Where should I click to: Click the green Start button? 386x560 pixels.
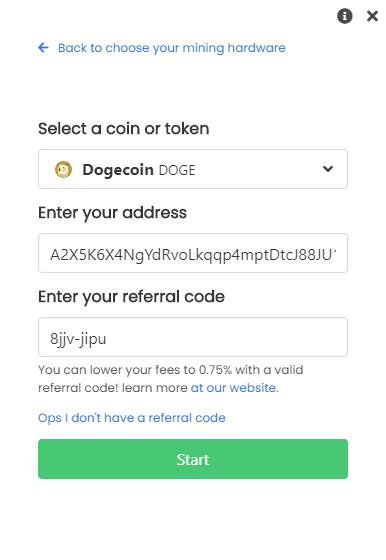tap(193, 459)
